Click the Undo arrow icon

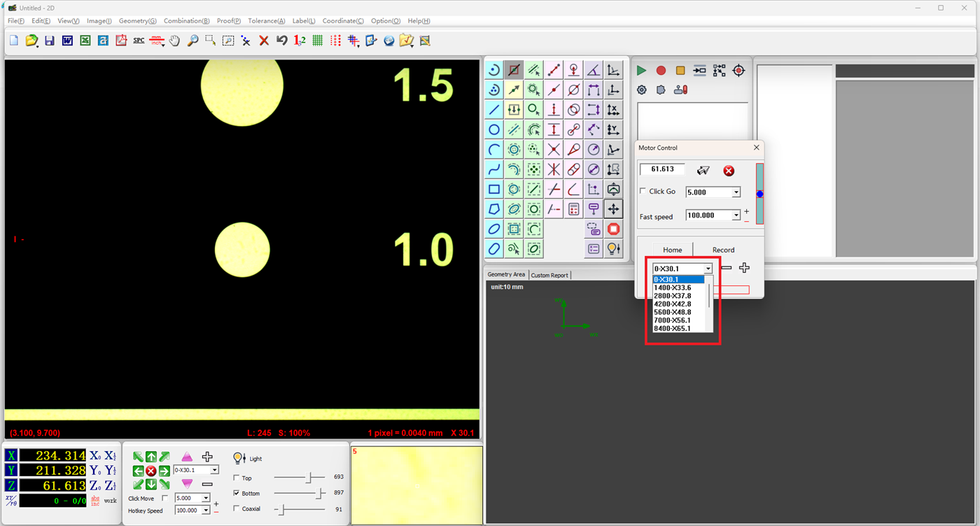tap(282, 41)
